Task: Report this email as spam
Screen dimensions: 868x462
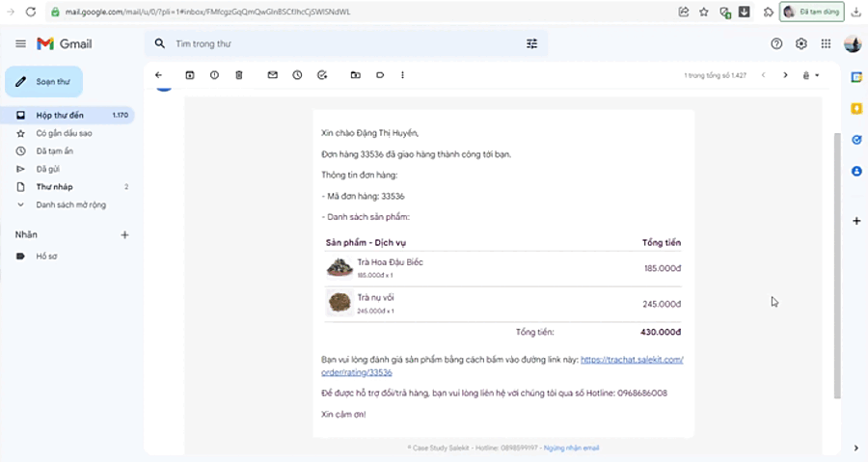Action: point(214,75)
